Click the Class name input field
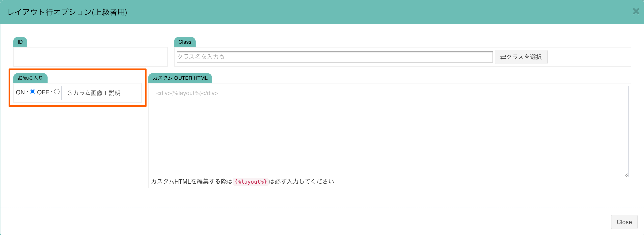Screen dimensions: 644x235 click(334, 57)
